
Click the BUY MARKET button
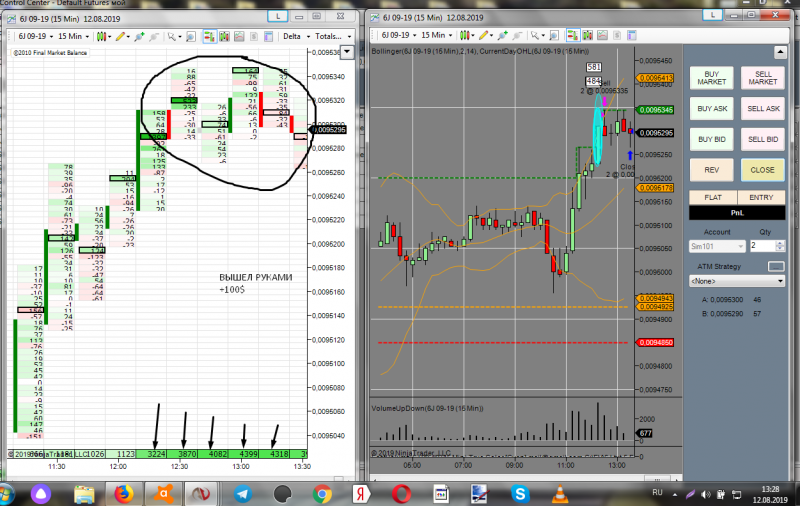(712, 78)
